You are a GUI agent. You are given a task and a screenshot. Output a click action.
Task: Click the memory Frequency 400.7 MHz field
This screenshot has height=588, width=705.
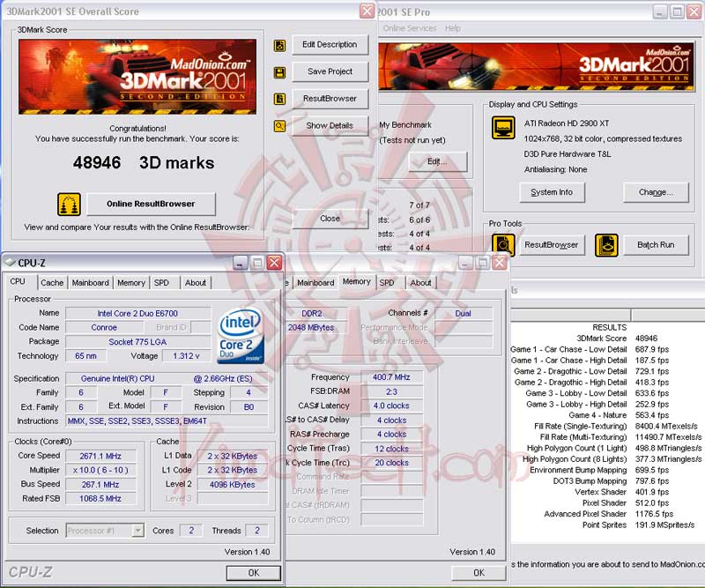point(391,377)
